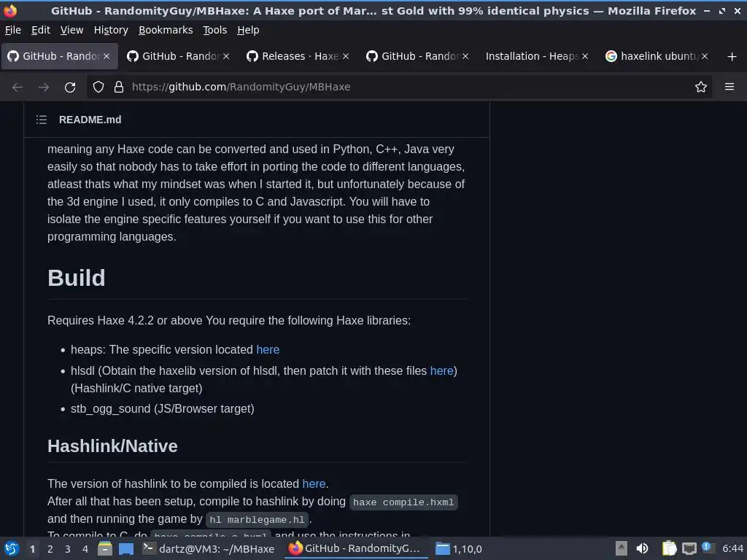Image resolution: width=747 pixels, height=560 pixels.
Task: Click the 'haxe compile.hxml' code snippet
Action: [403, 502]
